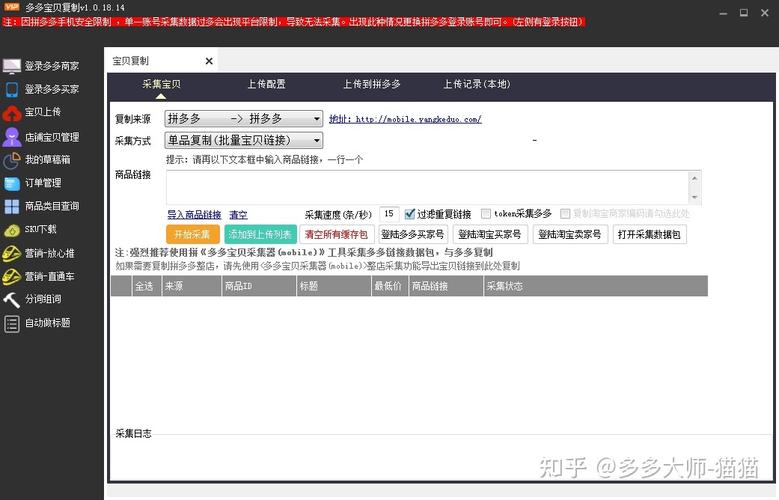This screenshot has width=779, height=500.
Task: Switch to 上传到拼多多 tab
Action: coord(372,84)
